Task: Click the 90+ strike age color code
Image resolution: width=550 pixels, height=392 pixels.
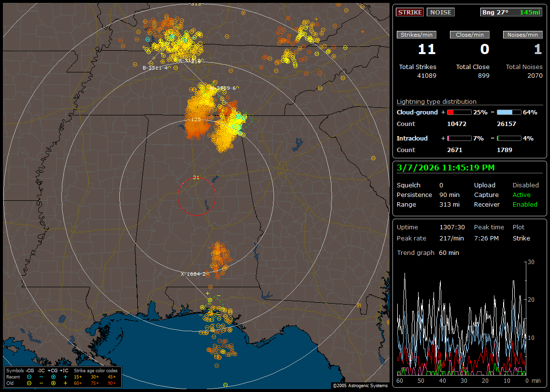Action: click(x=111, y=383)
